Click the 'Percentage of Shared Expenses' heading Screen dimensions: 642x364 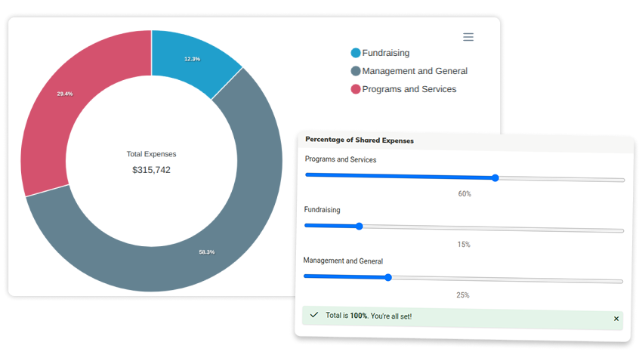click(x=360, y=140)
